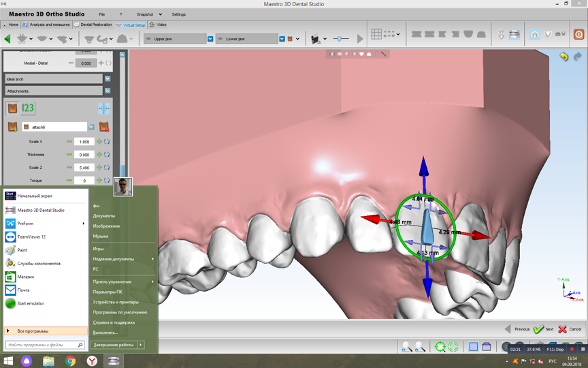This screenshot has width=588, height=368.
Task: Add a new attachment with plus icon
Action: pyautogui.click(x=12, y=127)
